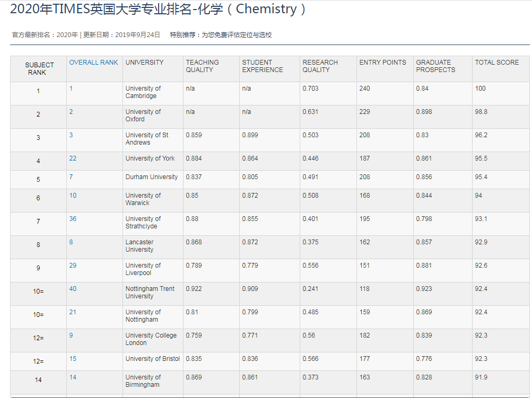Click York's total score 95.5

pos(481,158)
